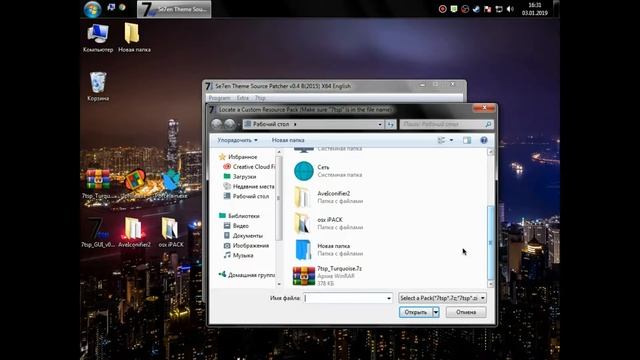Screen dimensions: 640x360
Task: Click the blue help question icon
Action: pyautogui.click(x=484, y=140)
